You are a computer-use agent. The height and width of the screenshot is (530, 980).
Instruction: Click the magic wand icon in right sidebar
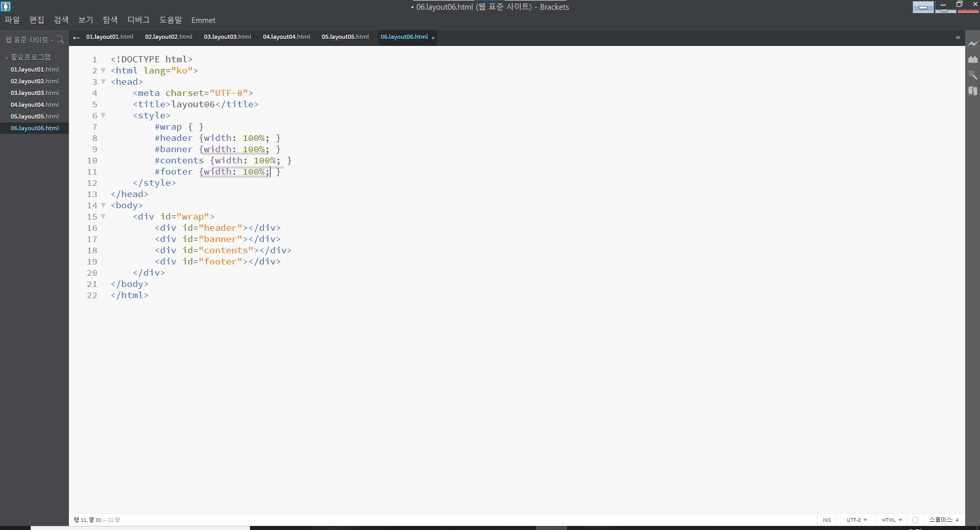(973, 75)
